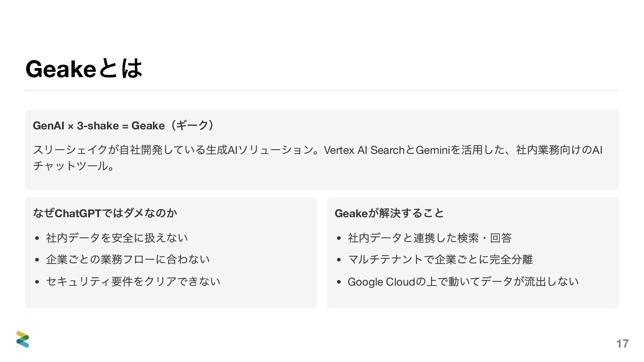Select the "GenAI × 3-shake = Geake" heading

click(99, 126)
